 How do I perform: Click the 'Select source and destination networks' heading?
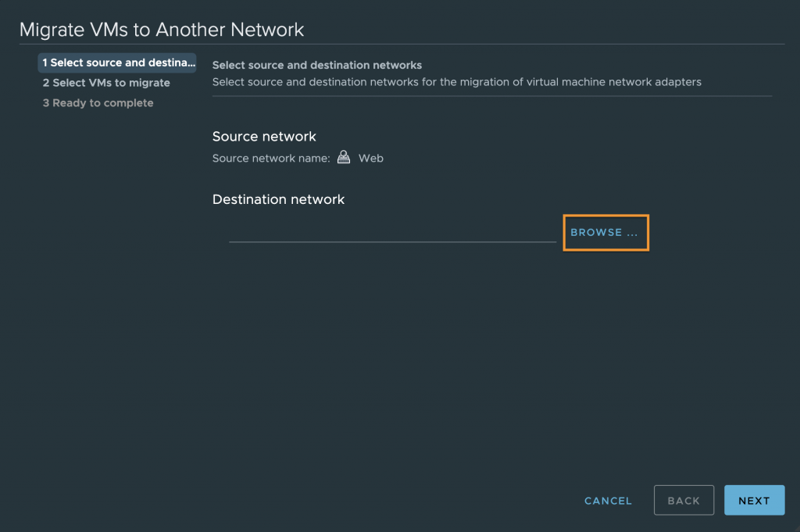coord(317,66)
